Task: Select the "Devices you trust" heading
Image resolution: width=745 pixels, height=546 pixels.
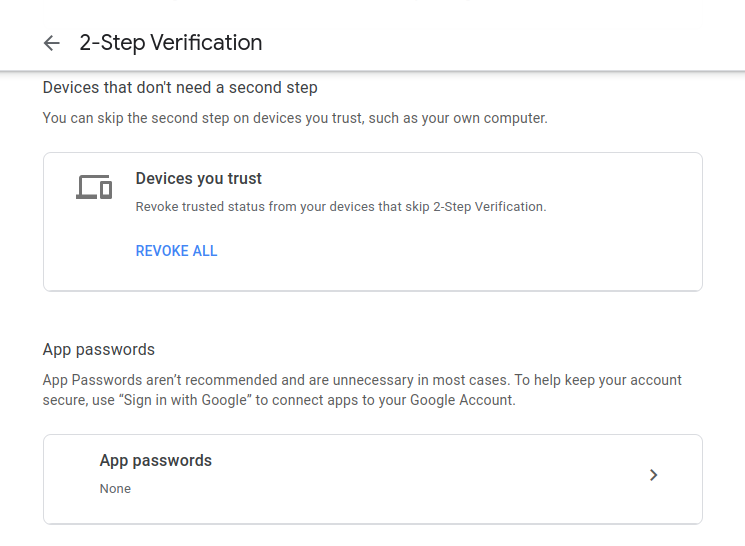Action: click(x=198, y=179)
